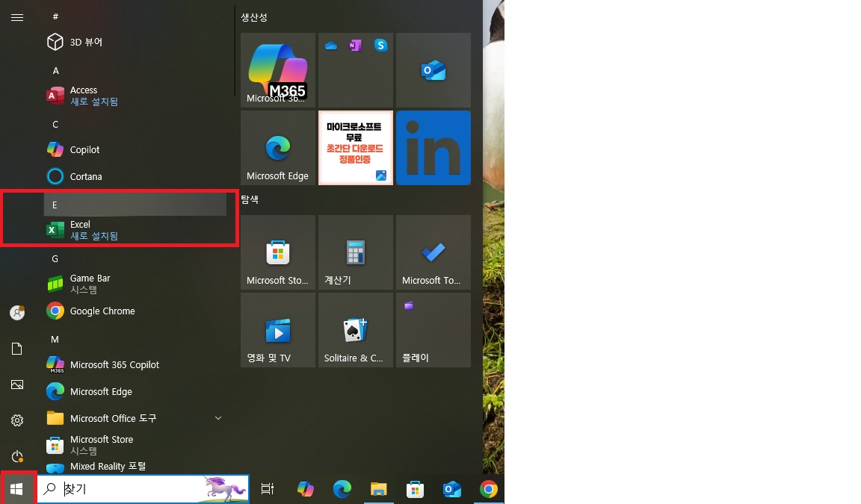Open the Microsoft Edge tile
Viewport: 861px width, 504px height.
click(278, 148)
